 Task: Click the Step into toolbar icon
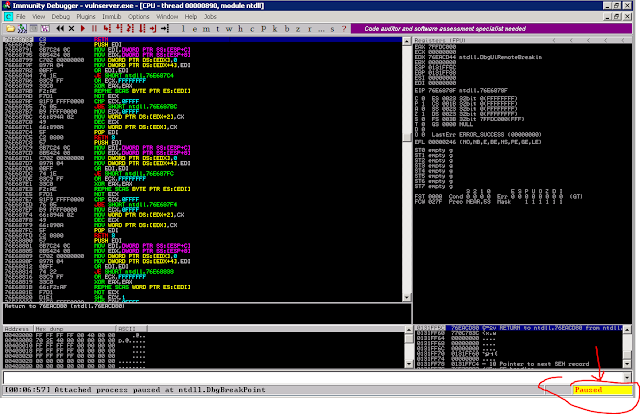click(107, 29)
